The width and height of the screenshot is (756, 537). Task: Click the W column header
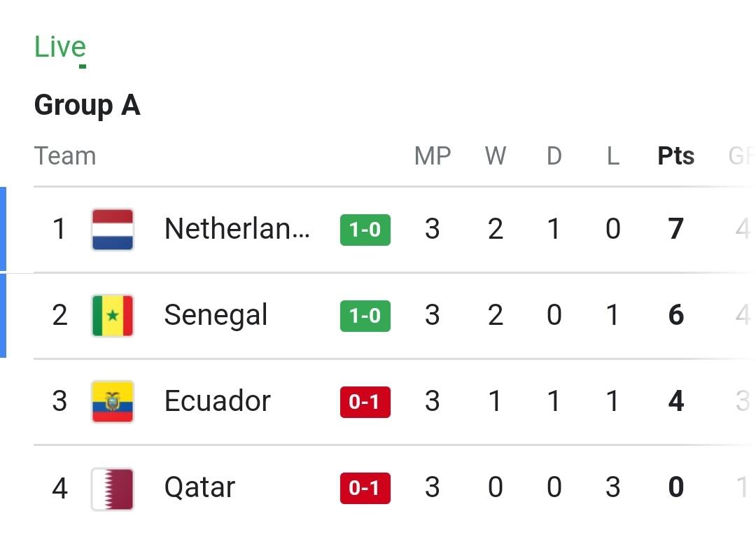pyautogui.click(x=496, y=155)
